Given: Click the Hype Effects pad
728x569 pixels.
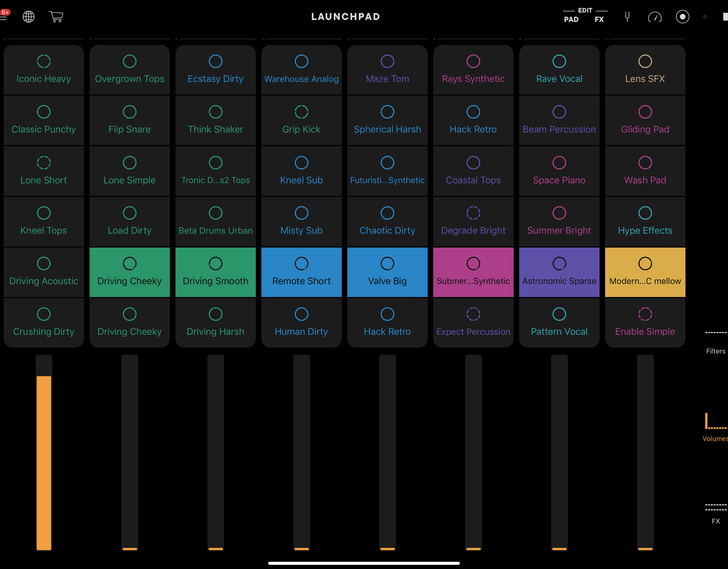Looking at the screenshot, I should pyautogui.click(x=645, y=221).
